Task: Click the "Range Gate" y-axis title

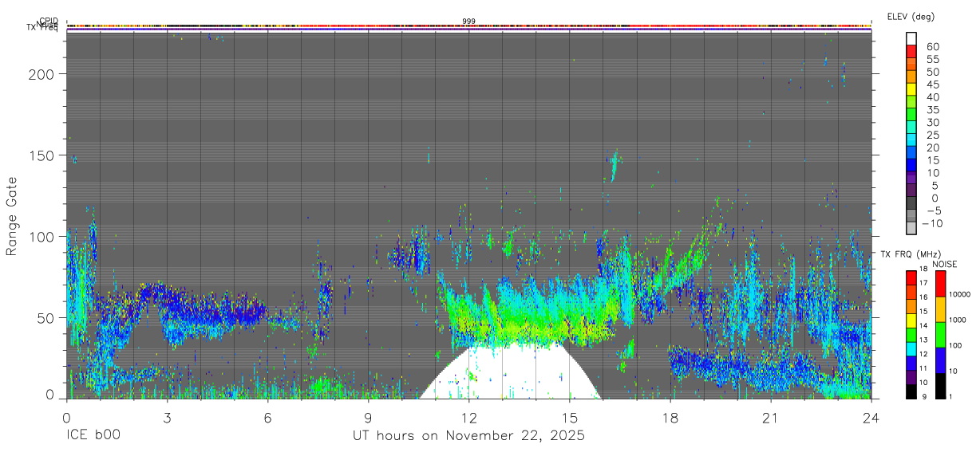Action: point(12,217)
